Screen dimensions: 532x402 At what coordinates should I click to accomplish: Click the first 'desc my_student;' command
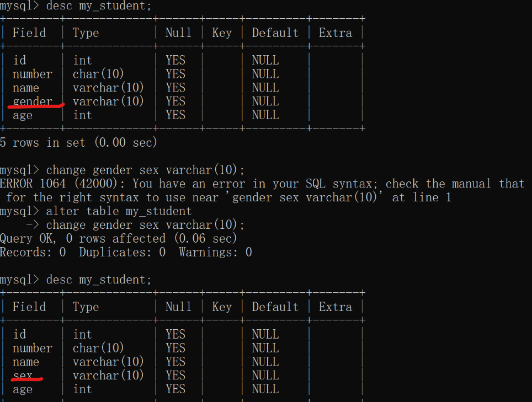click(99, 6)
